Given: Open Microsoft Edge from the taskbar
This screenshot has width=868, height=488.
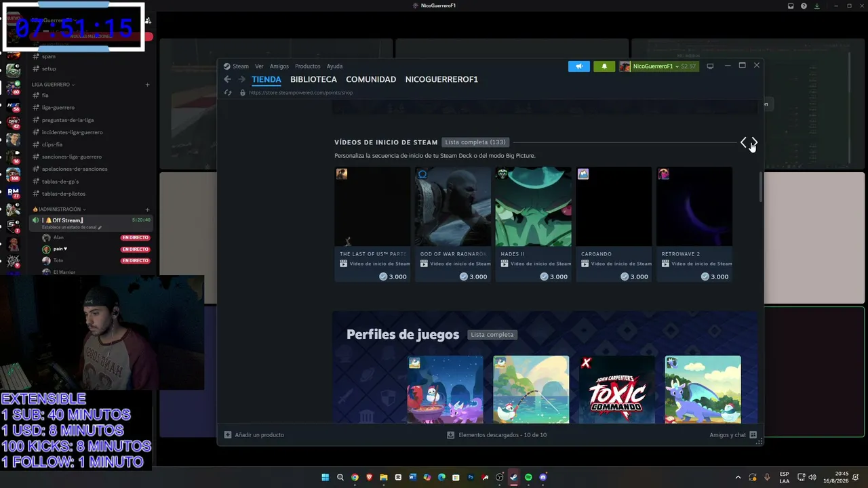Looking at the screenshot, I should (441, 477).
